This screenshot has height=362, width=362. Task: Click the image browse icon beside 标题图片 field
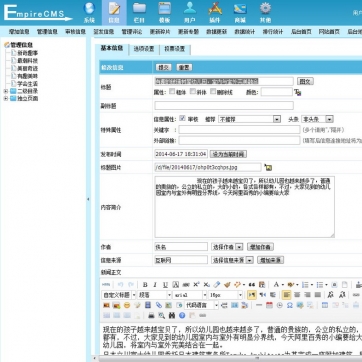click(x=268, y=167)
